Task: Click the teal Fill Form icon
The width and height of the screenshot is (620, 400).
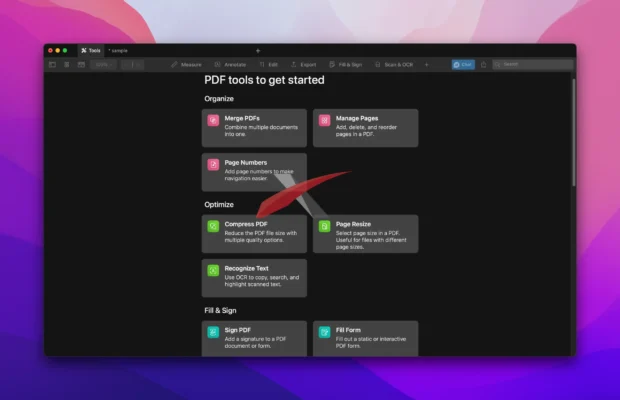Action: click(325, 332)
